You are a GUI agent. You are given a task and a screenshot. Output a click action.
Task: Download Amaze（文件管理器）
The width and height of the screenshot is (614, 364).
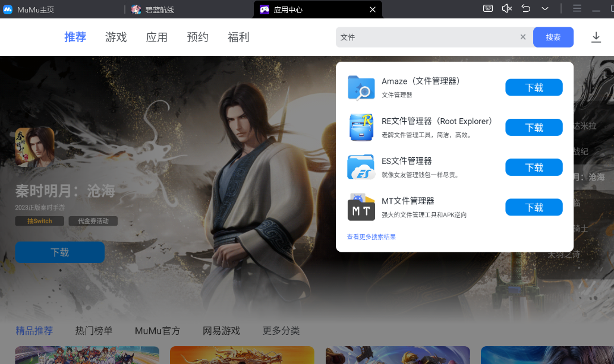(534, 87)
